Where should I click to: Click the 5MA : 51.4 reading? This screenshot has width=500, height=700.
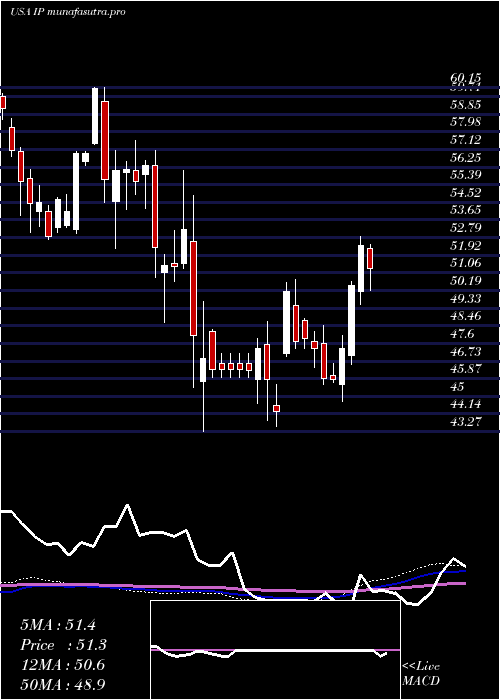point(58,625)
